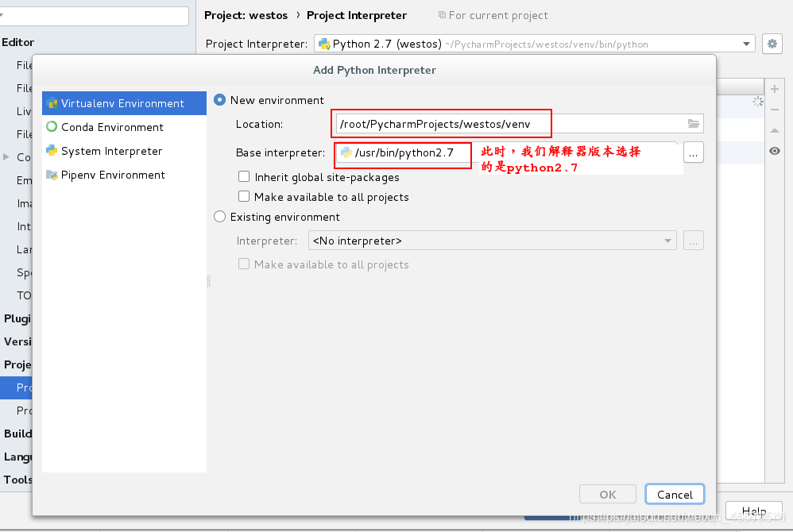Screen dimensions: 793x532
Task: Open Pipenv Environment option
Action: click(x=124, y=175)
